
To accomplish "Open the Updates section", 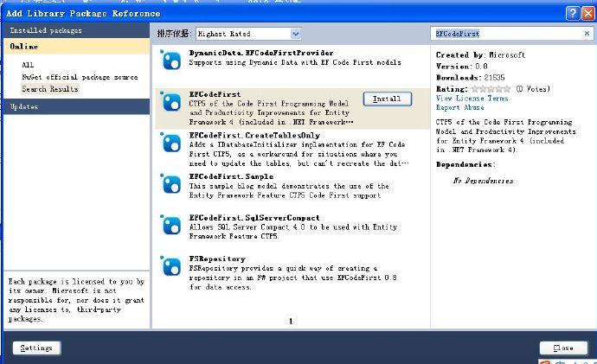I will pyautogui.click(x=76, y=106).
